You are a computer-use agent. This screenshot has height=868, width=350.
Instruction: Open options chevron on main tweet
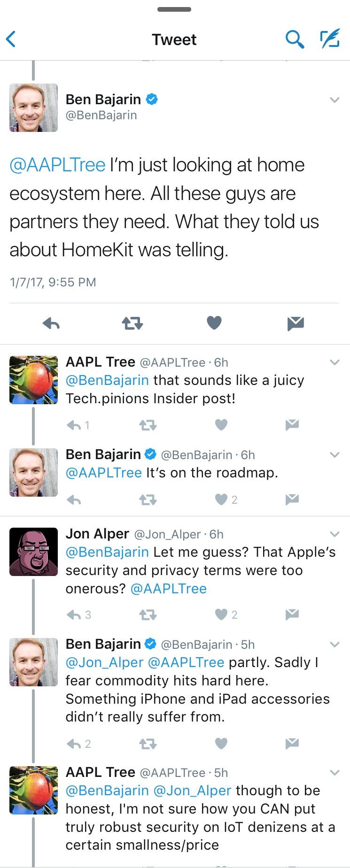coord(334,100)
